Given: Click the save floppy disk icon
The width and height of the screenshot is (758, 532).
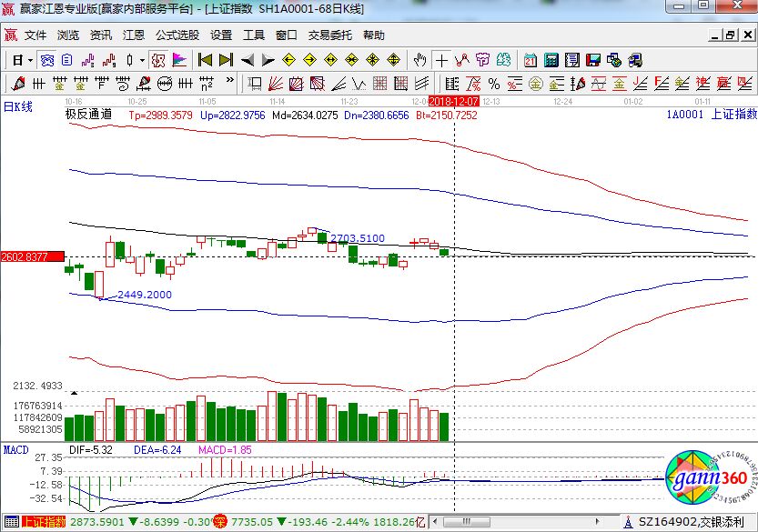Looking at the screenshot, I should tap(593, 60).
